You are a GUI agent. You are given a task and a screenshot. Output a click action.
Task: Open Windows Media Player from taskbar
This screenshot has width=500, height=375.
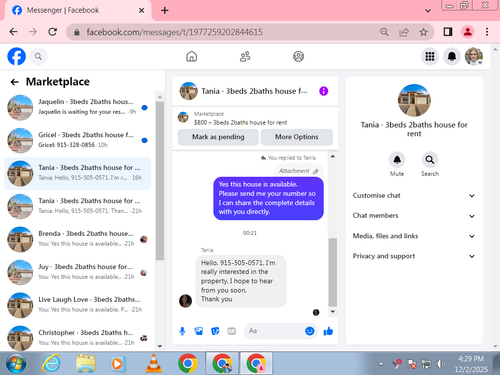[118, 363]
